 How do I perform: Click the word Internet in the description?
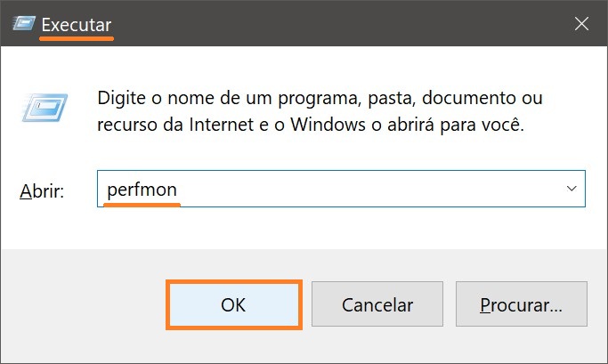tap(222, 125)
